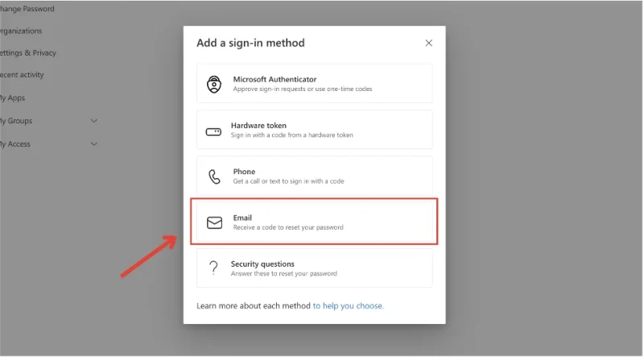Close the Add a sign-in method dialog

(429, 43)
